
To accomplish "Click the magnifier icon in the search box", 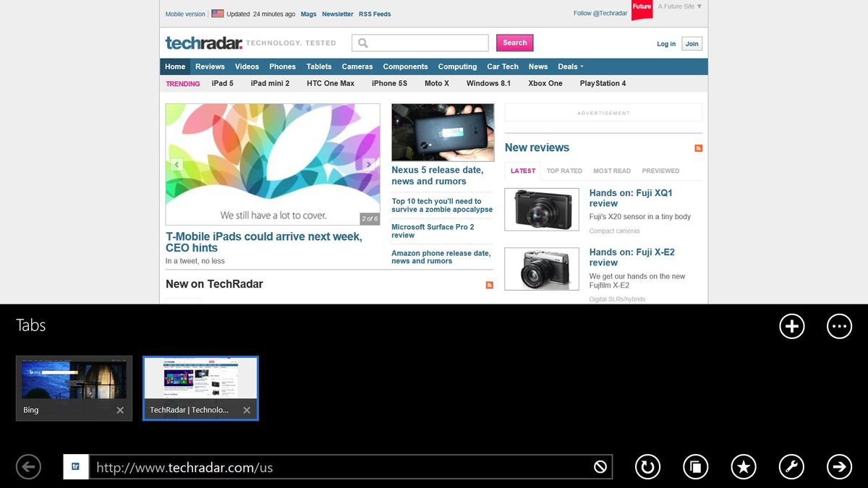I will coord(362,43).
